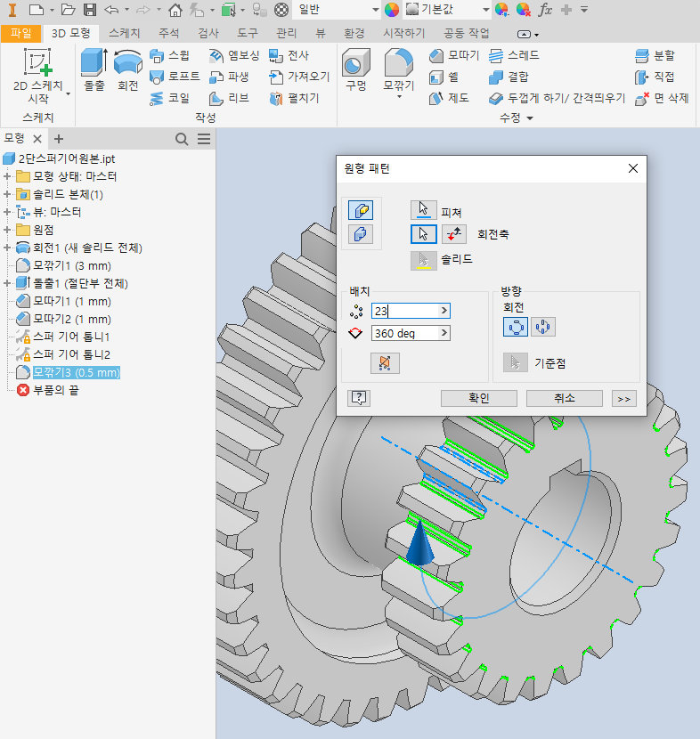Select the 모따기 chamfer tool
The image size is (700, 739).
click(x=454, y=55)
